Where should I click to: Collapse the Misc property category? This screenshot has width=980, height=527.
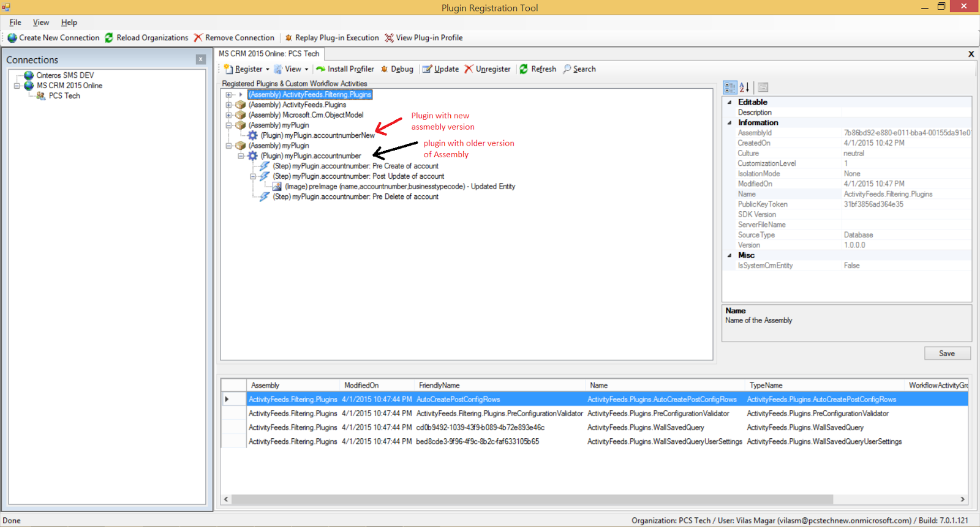coord(729,255)
